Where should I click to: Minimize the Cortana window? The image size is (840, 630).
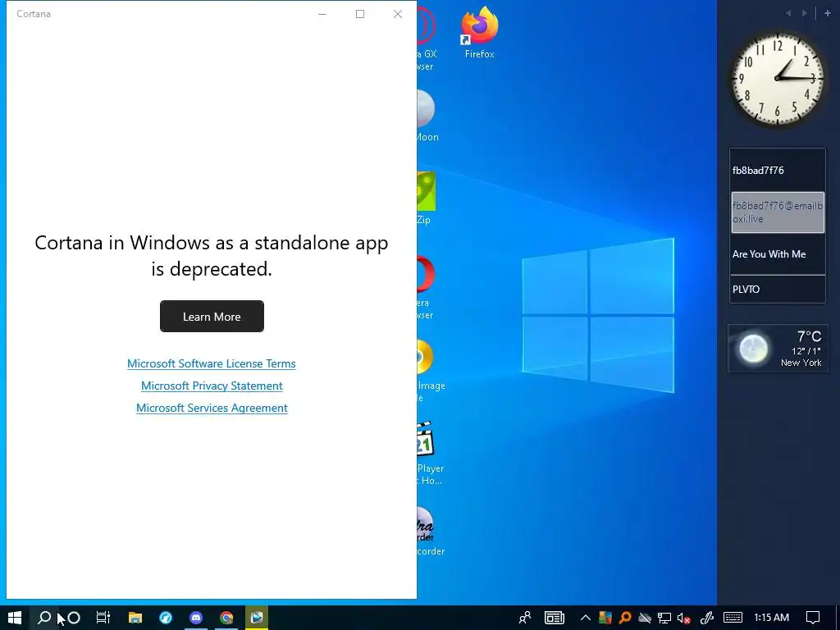tap(322, 14)
